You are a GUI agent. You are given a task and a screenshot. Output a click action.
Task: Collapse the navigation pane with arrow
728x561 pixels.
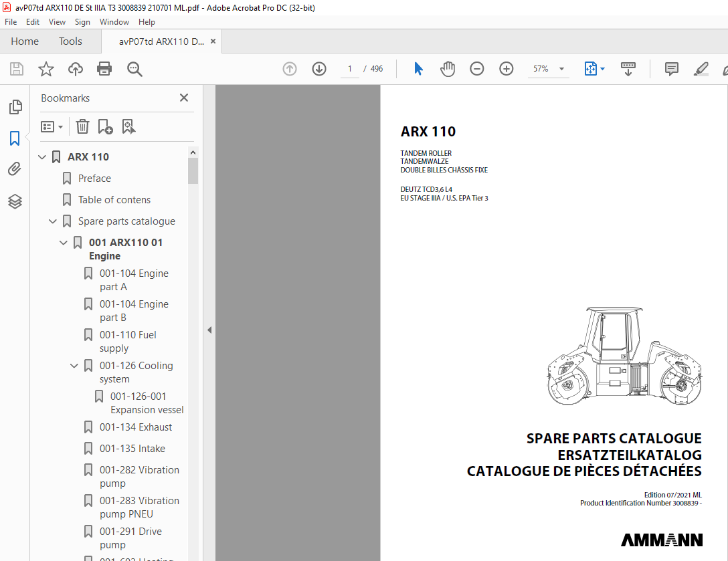click(x=209, y=330)
